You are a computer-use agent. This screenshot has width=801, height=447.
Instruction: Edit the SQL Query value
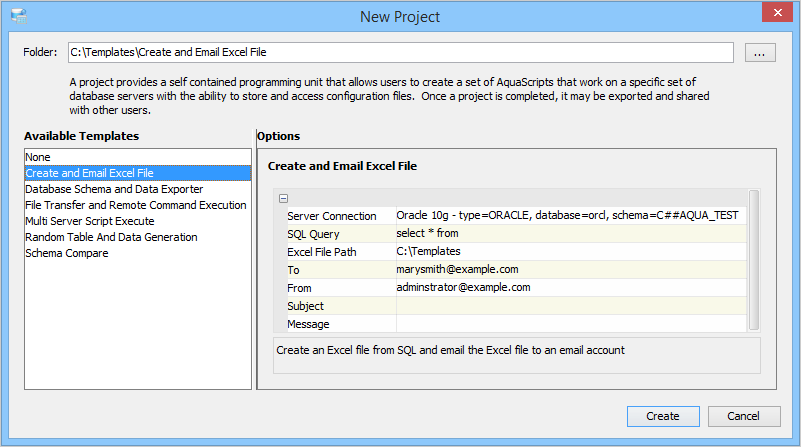pos(570,233)
